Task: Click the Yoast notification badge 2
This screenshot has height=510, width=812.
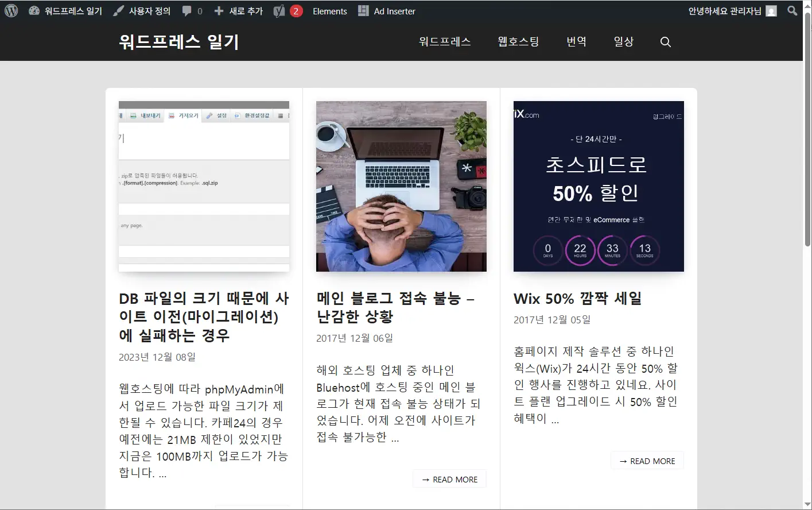Action: 296,11
